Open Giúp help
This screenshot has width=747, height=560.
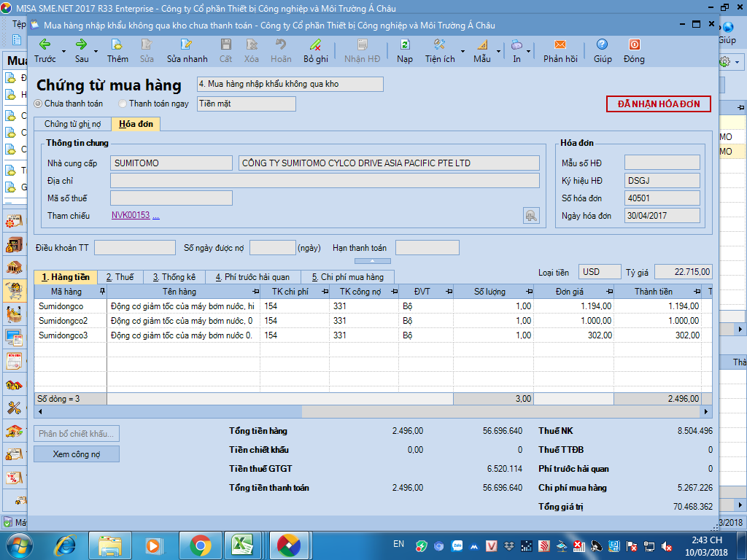point(602,50)
